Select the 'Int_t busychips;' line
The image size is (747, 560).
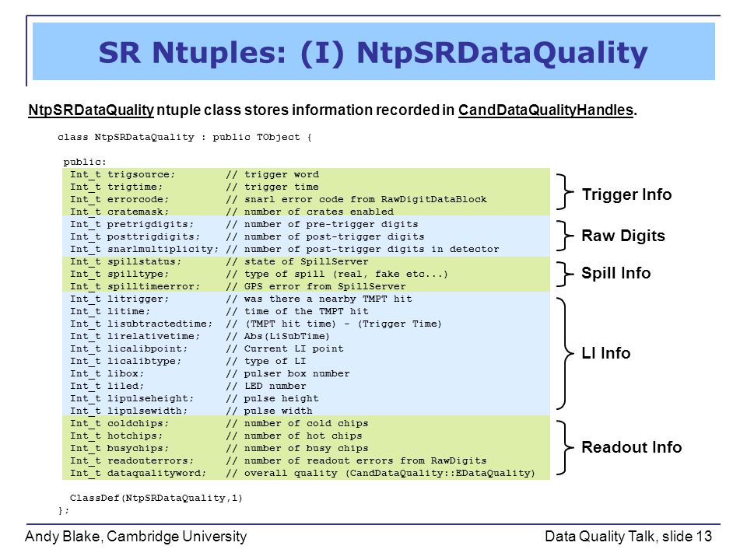click(120, 448)
